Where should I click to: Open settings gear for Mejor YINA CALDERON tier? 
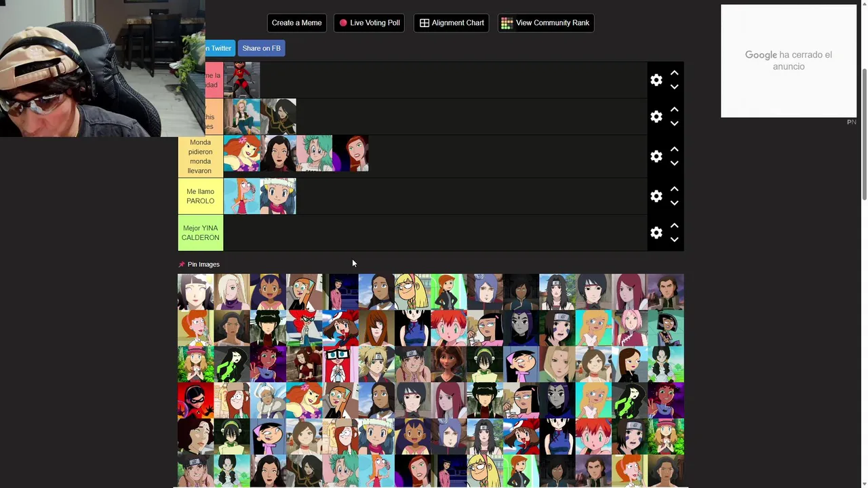(656, 232)
